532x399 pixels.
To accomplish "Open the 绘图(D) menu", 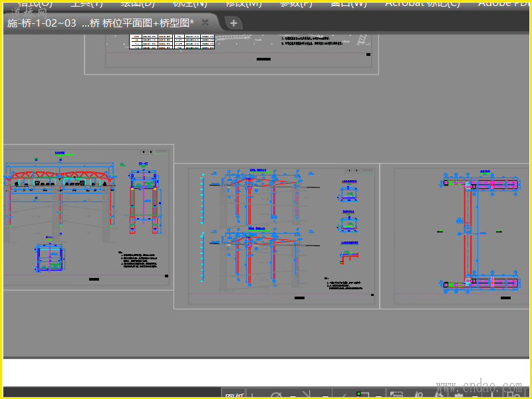I will 138,4.
